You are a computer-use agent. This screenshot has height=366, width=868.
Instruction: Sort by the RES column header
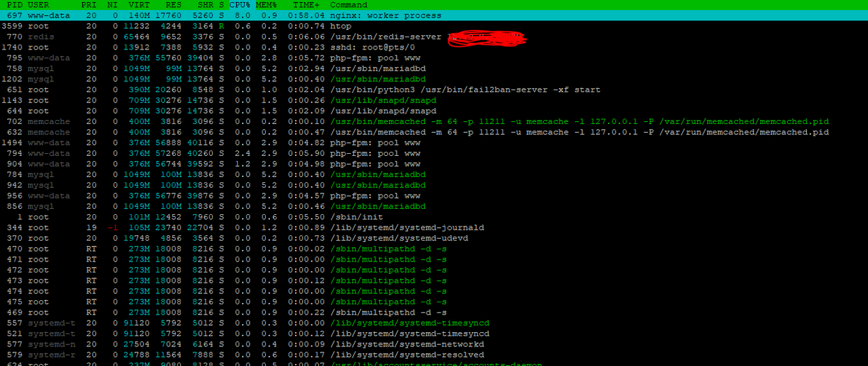point(174,5)
